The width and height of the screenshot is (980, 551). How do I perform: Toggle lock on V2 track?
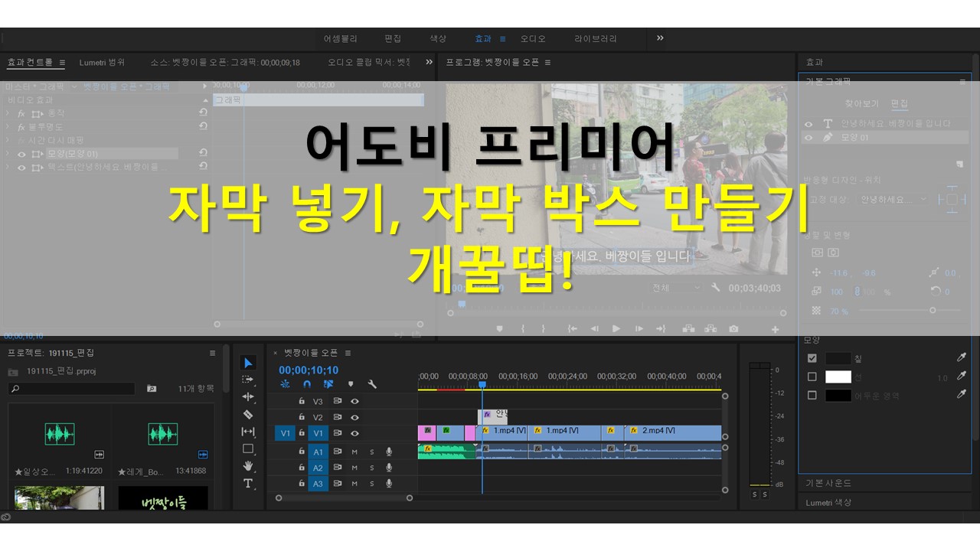(x=302, y=417)
